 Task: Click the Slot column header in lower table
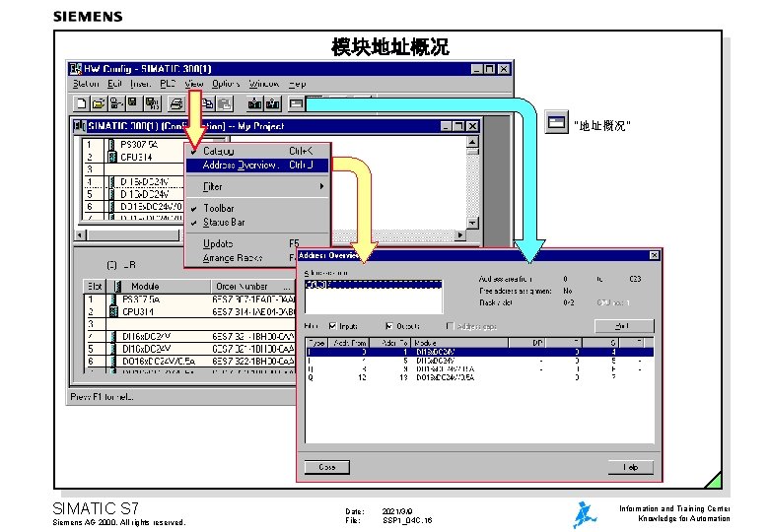96,286
